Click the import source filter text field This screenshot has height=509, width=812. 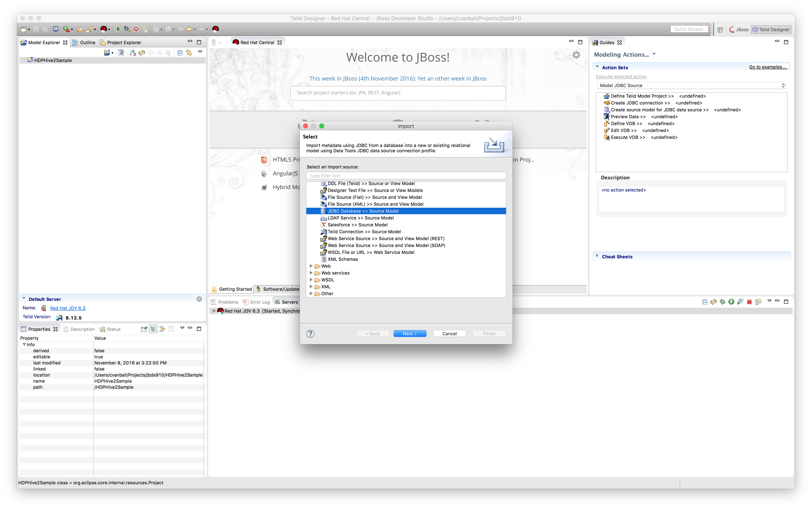(406, 176)
